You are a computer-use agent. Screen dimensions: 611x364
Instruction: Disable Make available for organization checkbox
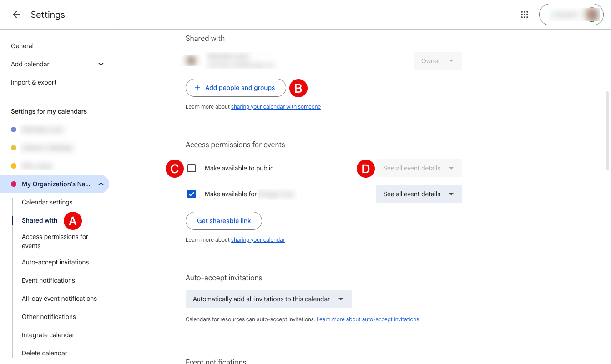[x=192, y=194]
